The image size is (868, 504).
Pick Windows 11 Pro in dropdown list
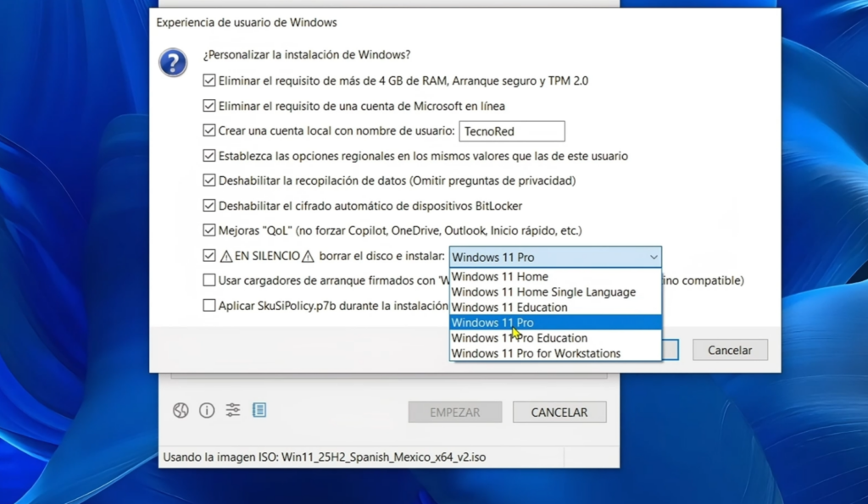(555, 323)
